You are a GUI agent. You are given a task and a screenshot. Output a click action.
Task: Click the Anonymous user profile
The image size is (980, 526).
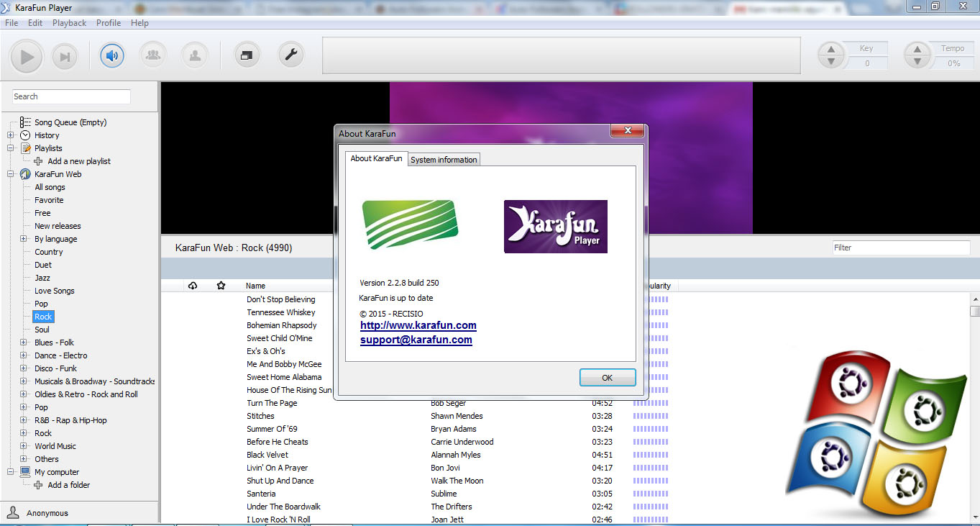[47, 513]
